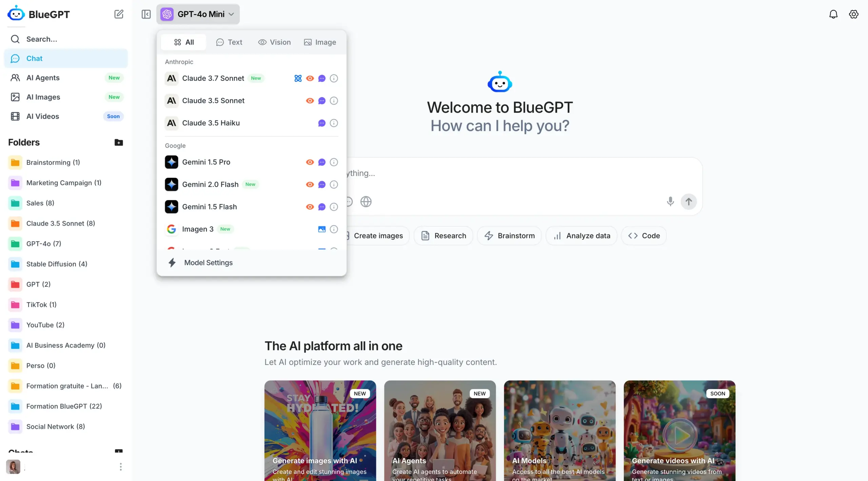Click the info icon for Gemini 1.5 Flash
The width and height of the screenshot is (868, 481).
pos(334,207)
